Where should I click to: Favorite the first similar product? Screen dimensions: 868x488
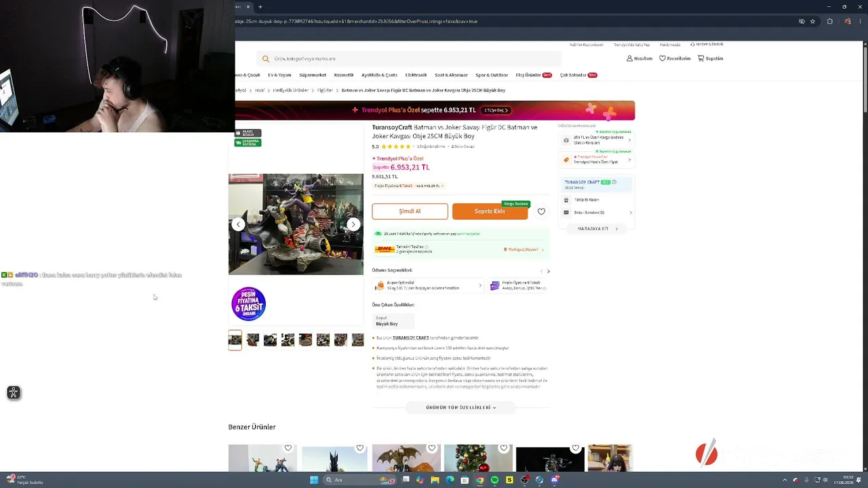288,448
